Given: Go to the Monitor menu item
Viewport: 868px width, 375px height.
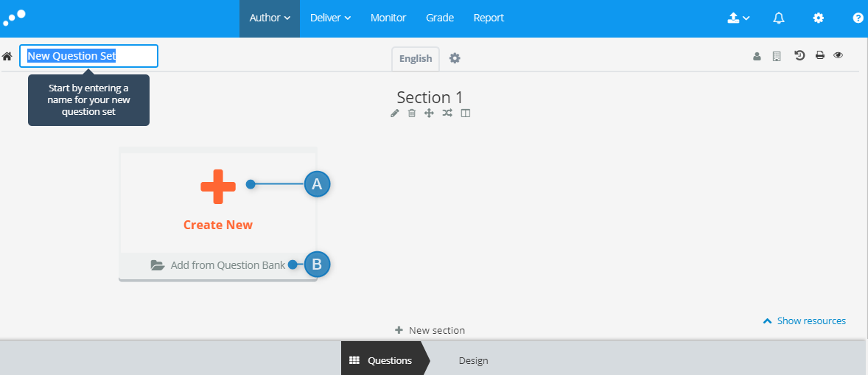Looking at the screenshot, I should [x=388, y=18].
